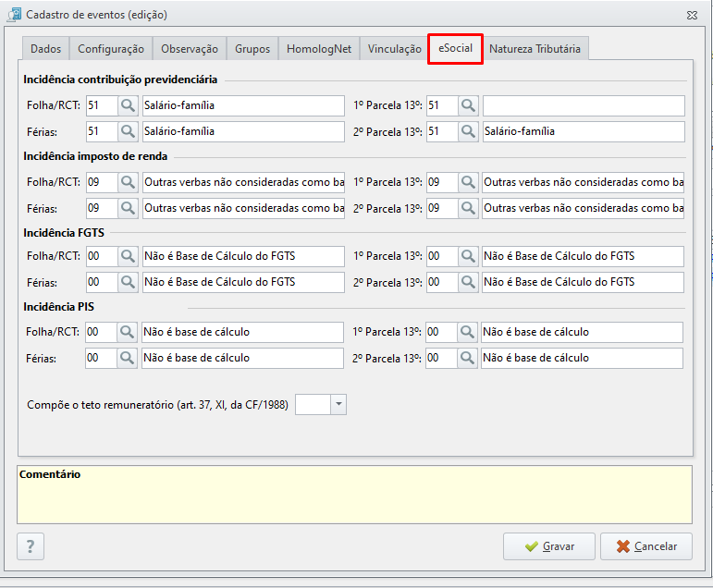This screenshot has height=588, width=713.
Task: Click FGTS Férias description field
Action: point(244,282)
